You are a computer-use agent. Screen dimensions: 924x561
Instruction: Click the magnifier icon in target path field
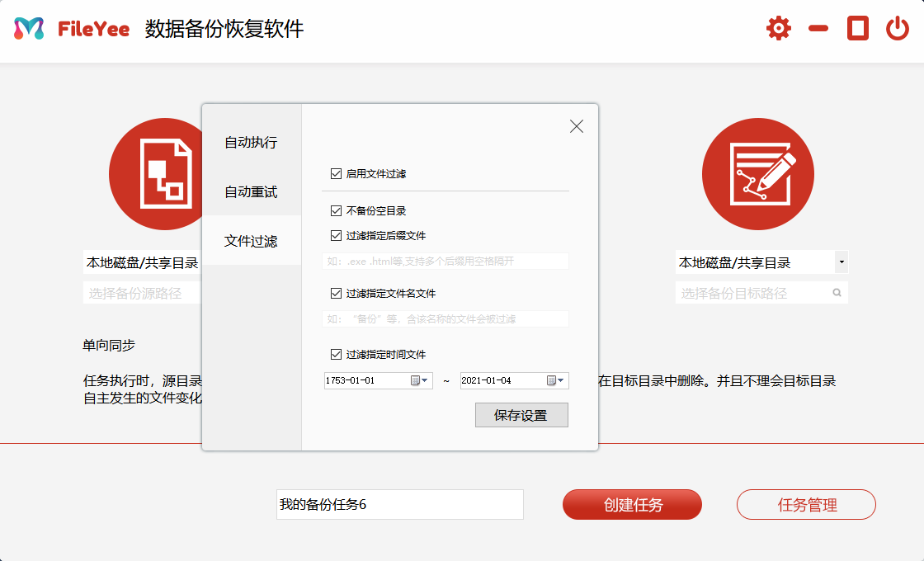(835, 292)
